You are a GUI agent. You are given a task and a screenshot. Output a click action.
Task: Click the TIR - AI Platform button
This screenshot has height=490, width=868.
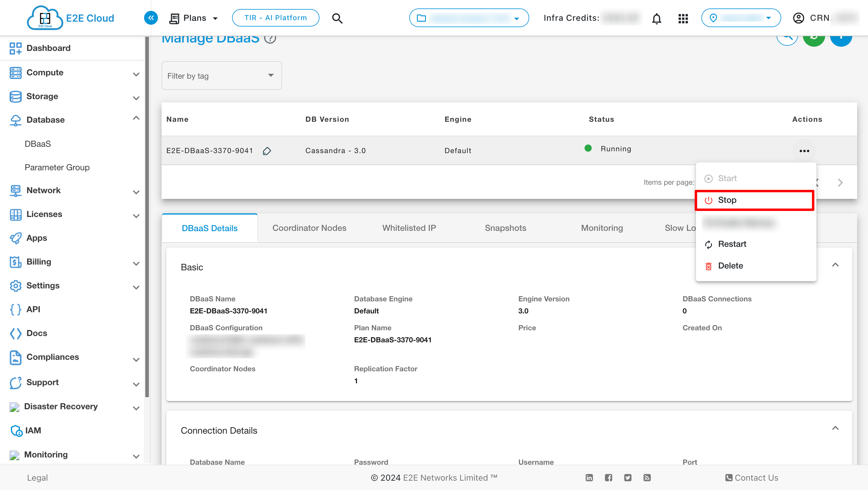(275, 18)
